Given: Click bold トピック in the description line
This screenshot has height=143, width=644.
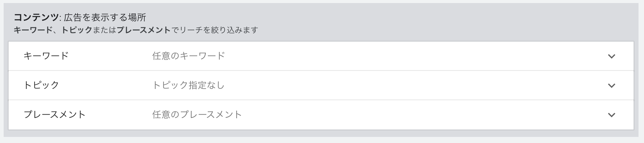Looking at the screenshot, I should click(x=77, y=30).
